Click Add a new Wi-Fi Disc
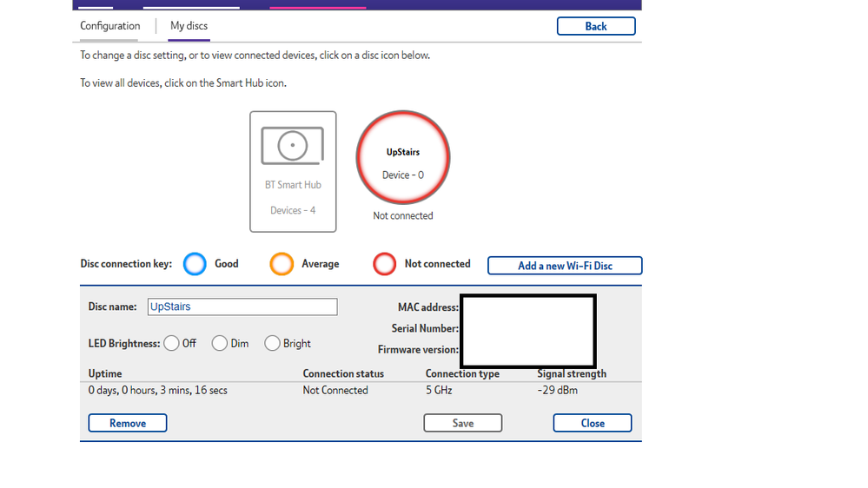868x488 pixels. (565, 266)
